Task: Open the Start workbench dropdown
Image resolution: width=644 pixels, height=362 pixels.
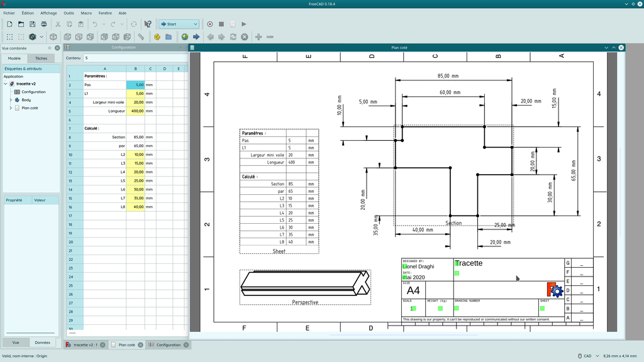Action: point(179,25)
